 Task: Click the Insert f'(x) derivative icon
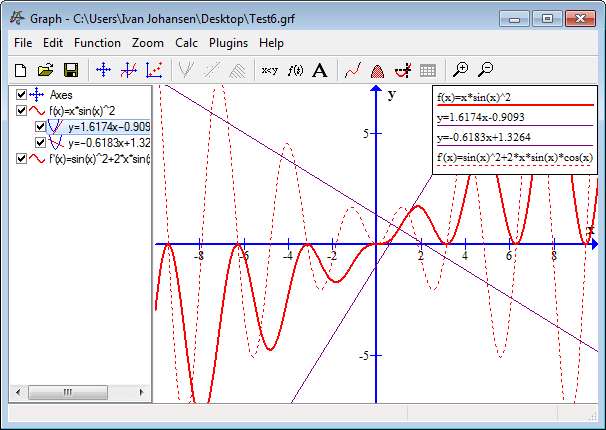click(x=295, y=70)
